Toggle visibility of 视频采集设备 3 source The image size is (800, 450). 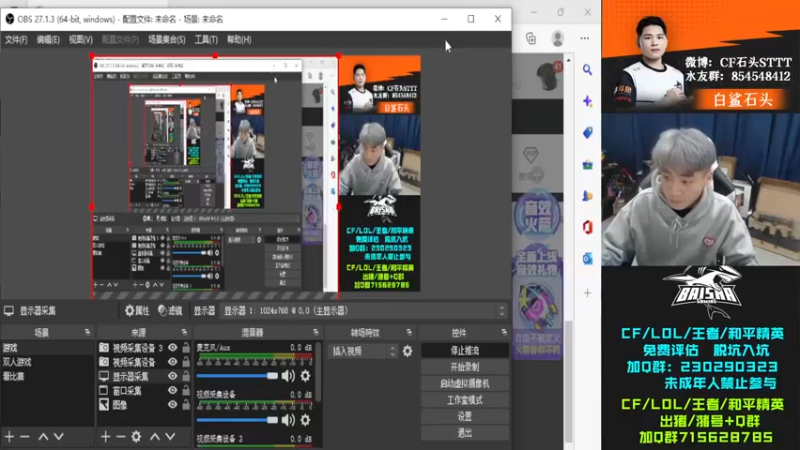click(173, 347)
